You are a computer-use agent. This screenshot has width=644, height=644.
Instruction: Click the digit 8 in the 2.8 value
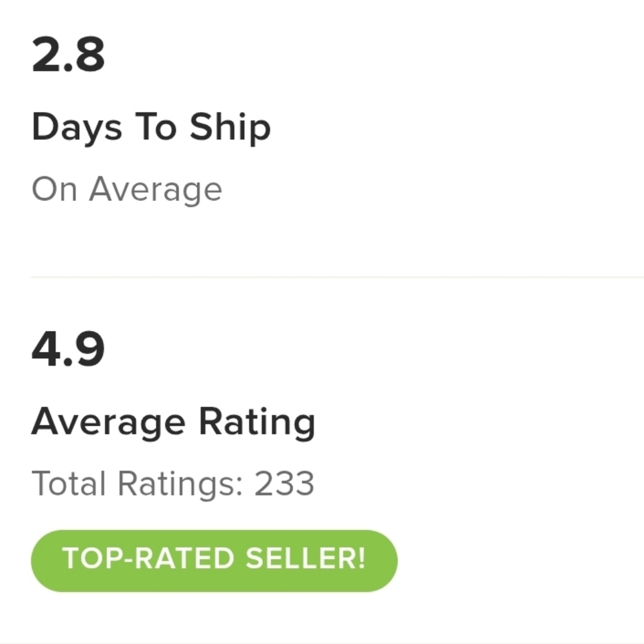[x=89, y=55]
